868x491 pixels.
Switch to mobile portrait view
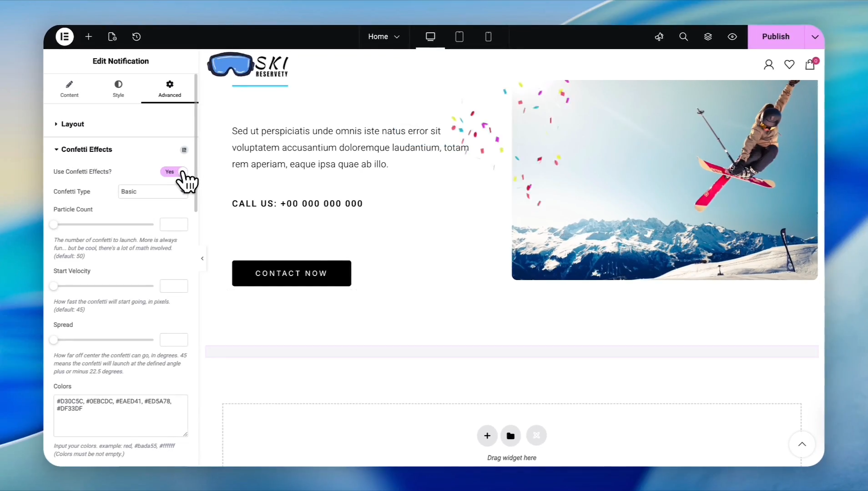(x=488, y=37)
